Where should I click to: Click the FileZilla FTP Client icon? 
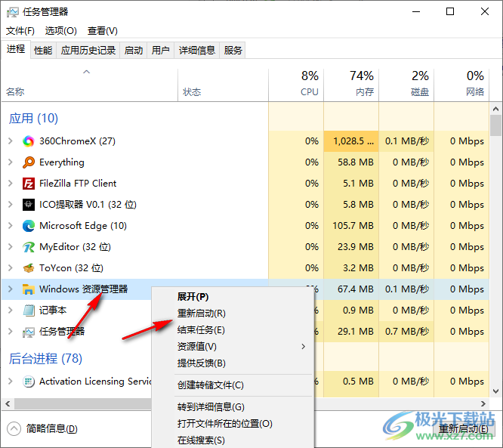(x=28, y=184)
